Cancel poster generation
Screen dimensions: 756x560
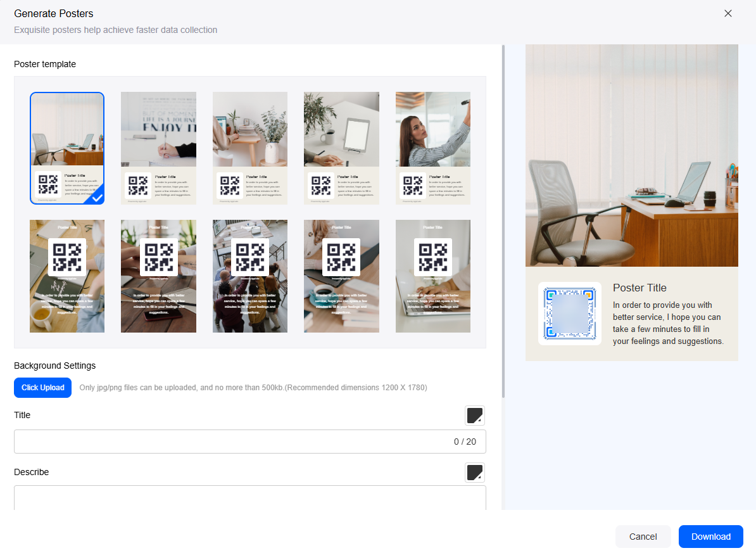click(x=643, y=537)
